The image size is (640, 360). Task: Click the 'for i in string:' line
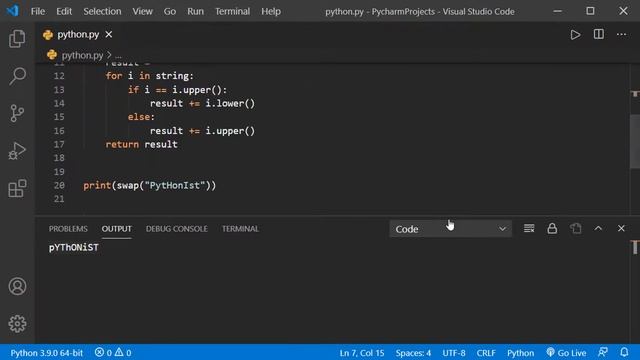click(x=149, y=76)
